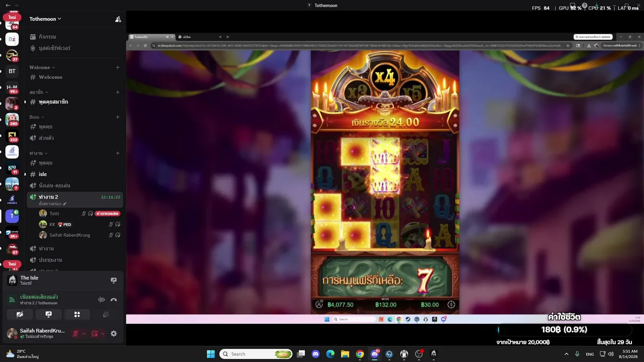Add a channel to the Boss category
This screenshot has height=362, width=644.
click(118, 117)
